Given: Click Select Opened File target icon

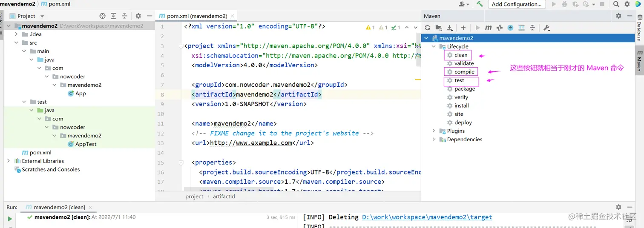Looking at the screenshot, I should click(x=102, y=16).
